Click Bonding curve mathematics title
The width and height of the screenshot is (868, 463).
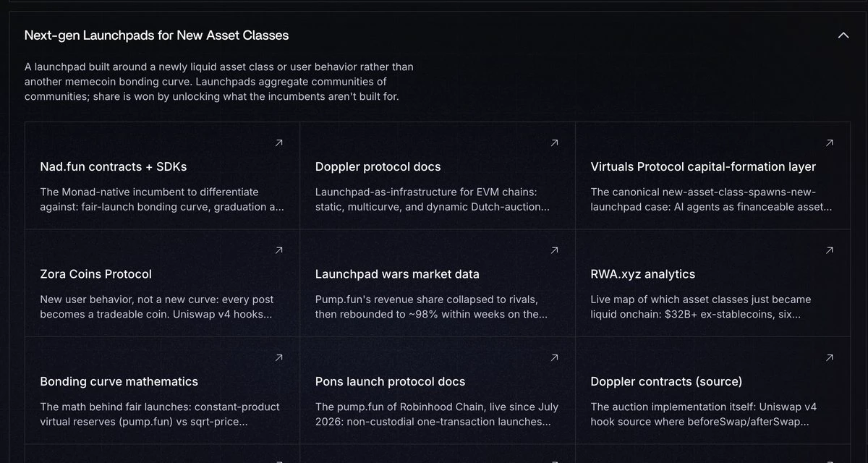(119, 381)
